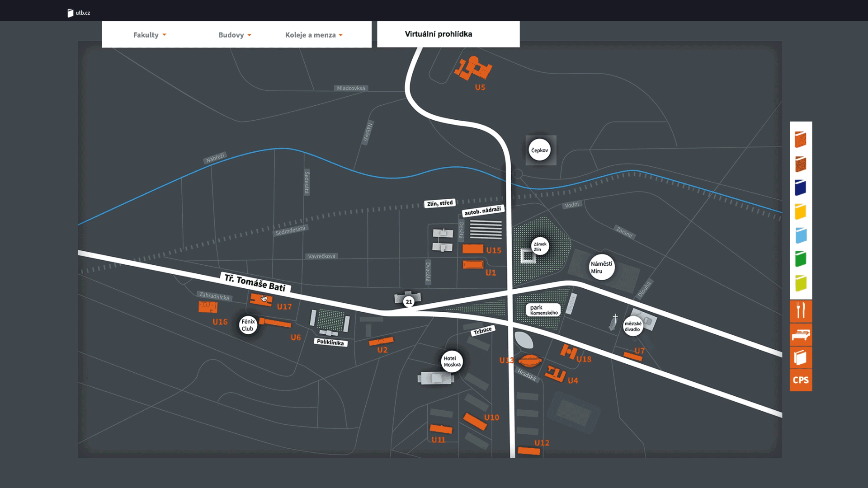868x488 pixels.
Task: Select the green faculty book icon
Action: coord(801,259)
